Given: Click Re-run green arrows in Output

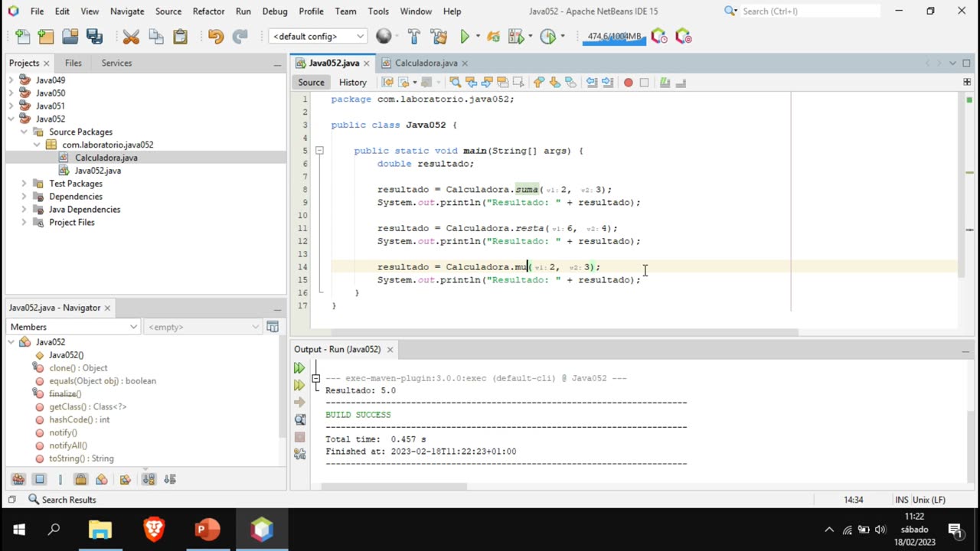Looking at the screenshot, I should (299, 368).
